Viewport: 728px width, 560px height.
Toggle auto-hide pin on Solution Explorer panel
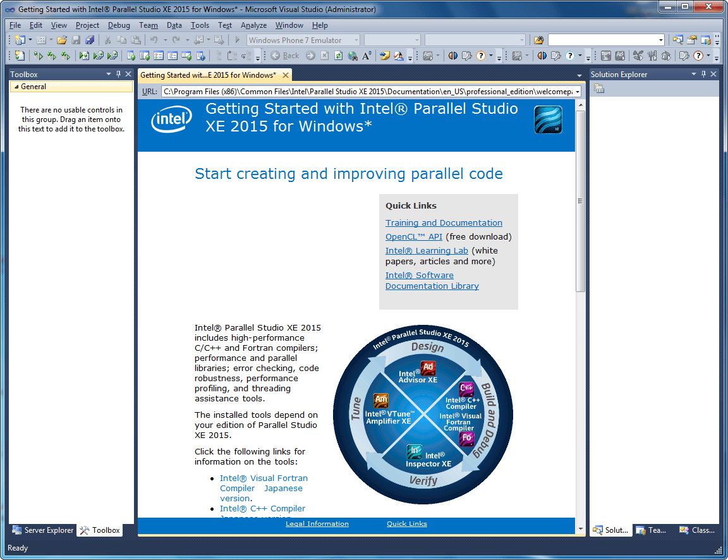tap(703, 74)
